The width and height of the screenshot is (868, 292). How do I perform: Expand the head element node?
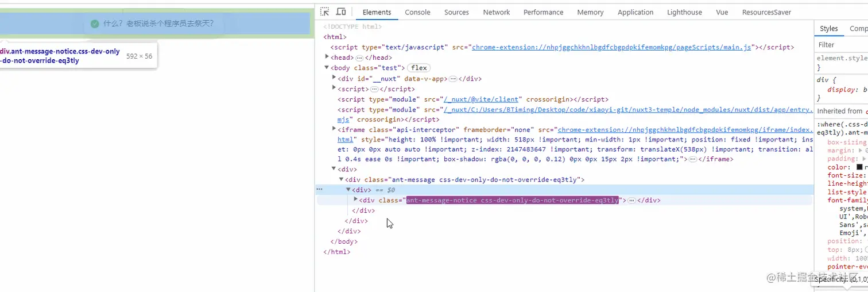point(327,57)
